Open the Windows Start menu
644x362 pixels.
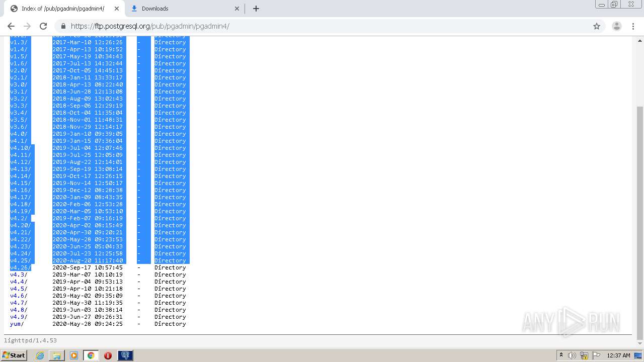(14, 355)
